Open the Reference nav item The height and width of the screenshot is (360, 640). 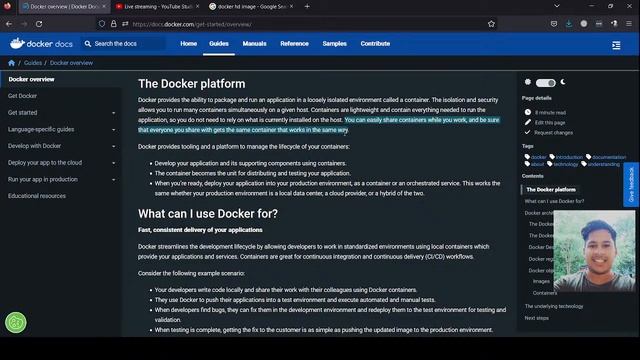(294, 44)
